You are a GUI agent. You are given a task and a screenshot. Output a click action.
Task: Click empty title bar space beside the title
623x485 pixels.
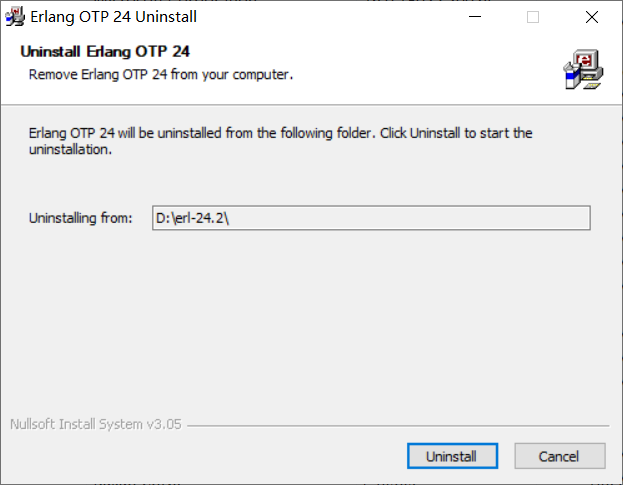pyautogui.click(x=330, y=17)
